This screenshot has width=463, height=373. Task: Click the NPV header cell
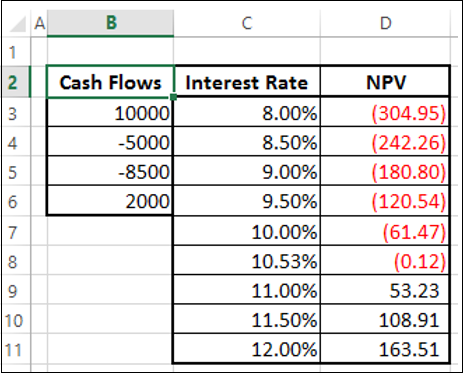coord(385,82)
